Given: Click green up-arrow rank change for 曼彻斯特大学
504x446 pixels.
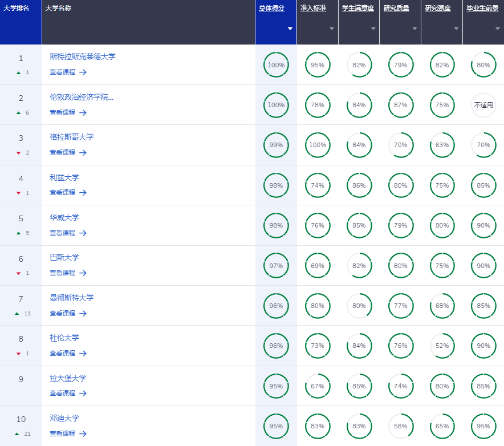Looking at the screenshot, I should coord(17,314).
